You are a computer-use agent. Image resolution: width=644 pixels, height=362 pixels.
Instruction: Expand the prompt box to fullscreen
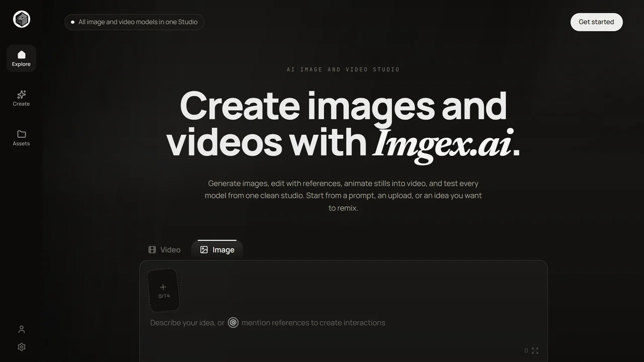tap(535, 350)
